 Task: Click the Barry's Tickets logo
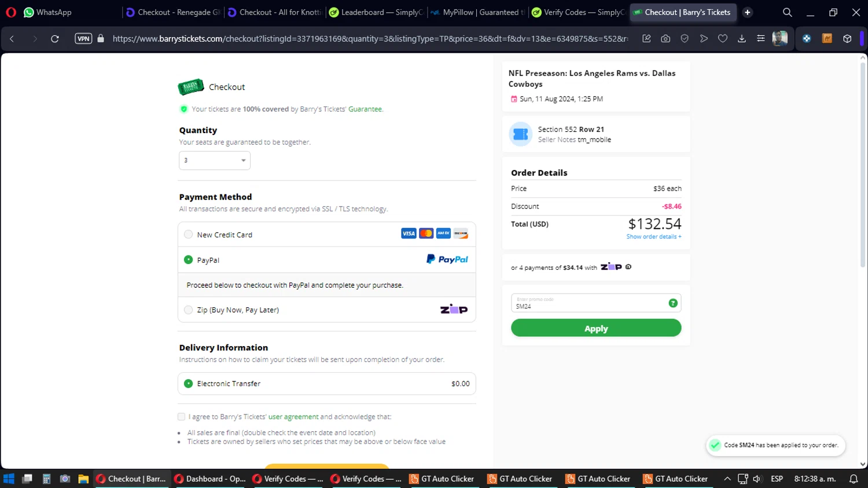(190, 87)
